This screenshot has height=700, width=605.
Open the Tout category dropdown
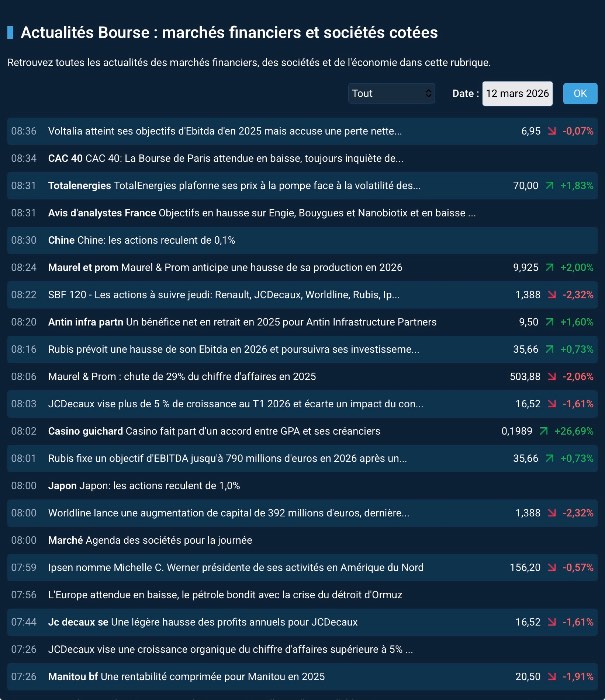(x=391, y=93)
